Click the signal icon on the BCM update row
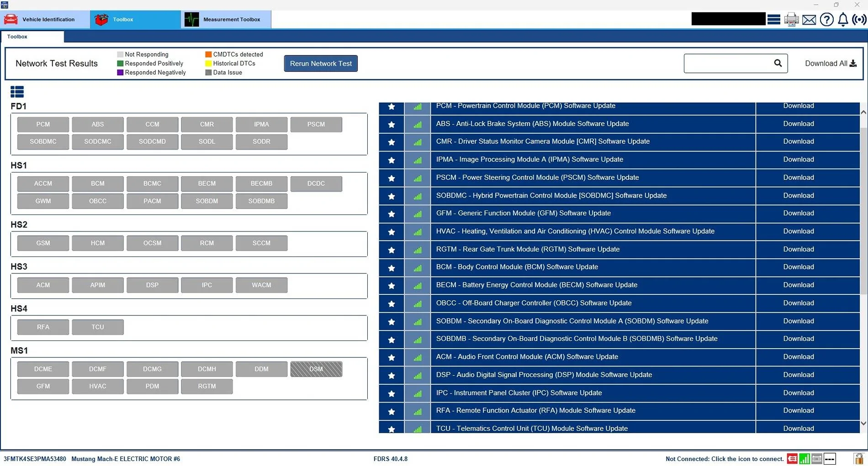Image resolution: width=868 pixels, height=466 pixels. (418, 267)
